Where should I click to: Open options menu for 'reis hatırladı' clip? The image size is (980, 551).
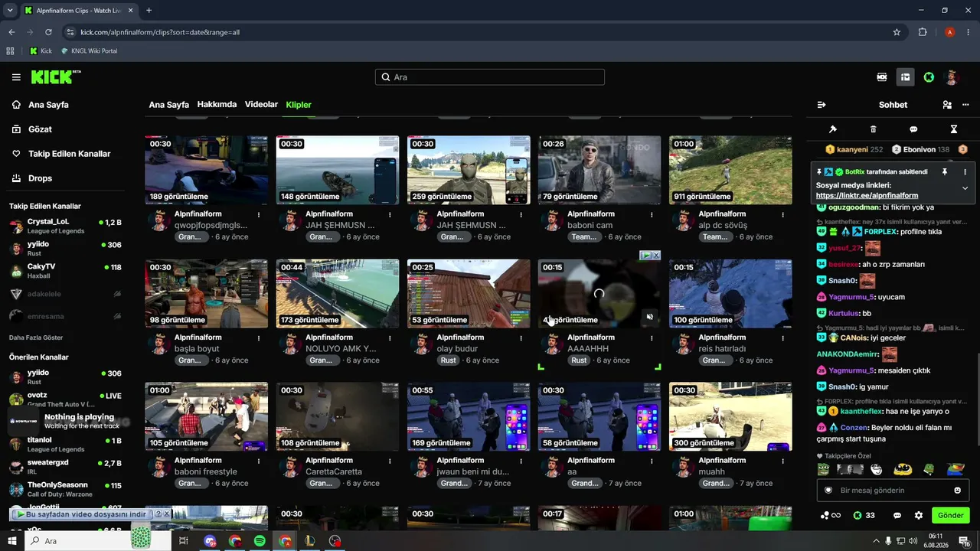pos(783,337)
